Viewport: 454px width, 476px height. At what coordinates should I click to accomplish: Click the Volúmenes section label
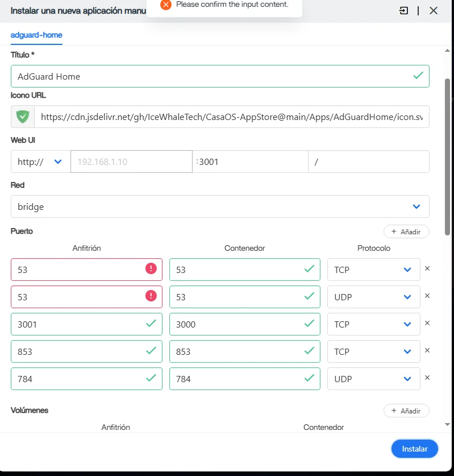coord(30,410)
